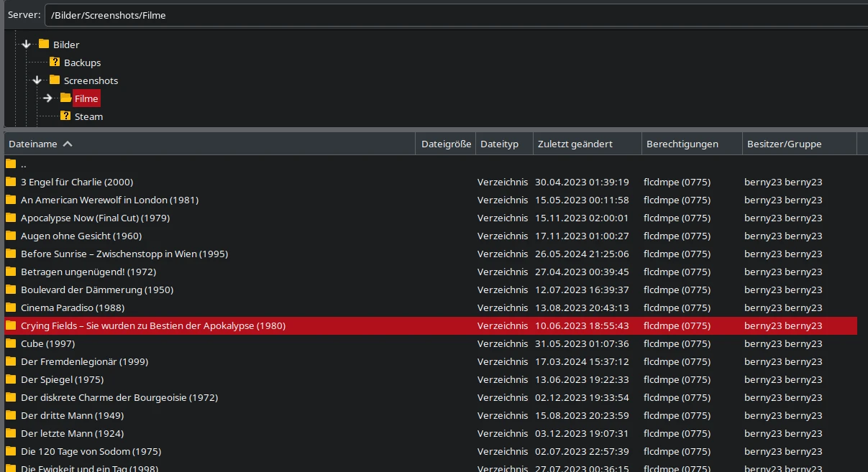Click the Server path input field

click(x=456, y=14)
